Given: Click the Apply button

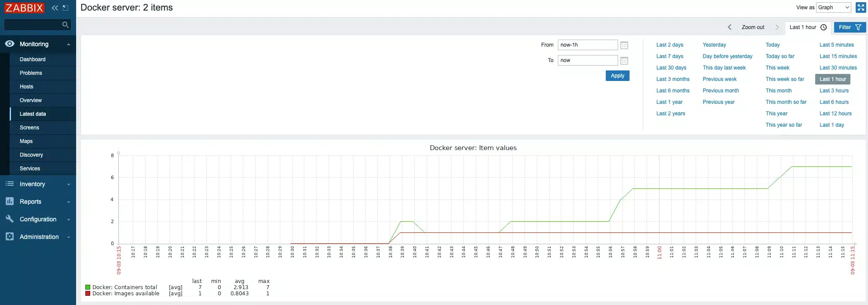Looking at the screenshot, I should [618, 76].
